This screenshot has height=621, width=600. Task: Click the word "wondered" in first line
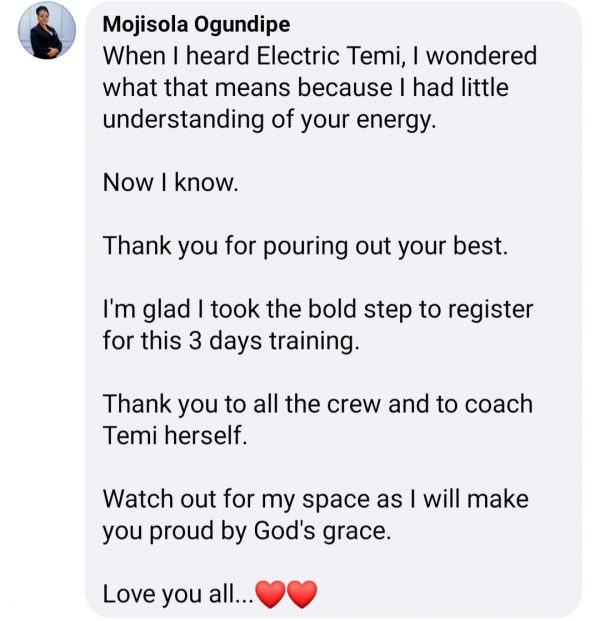481,55
